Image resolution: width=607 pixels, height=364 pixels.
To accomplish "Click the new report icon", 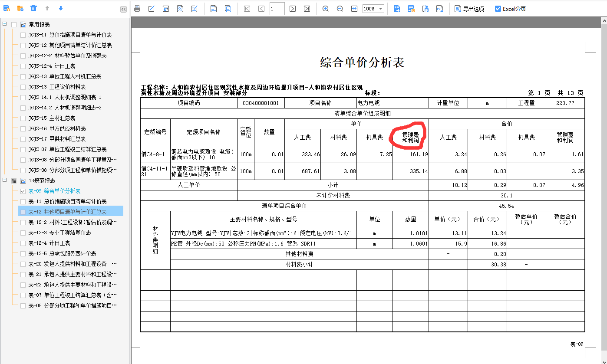I will tap(7, 8).
